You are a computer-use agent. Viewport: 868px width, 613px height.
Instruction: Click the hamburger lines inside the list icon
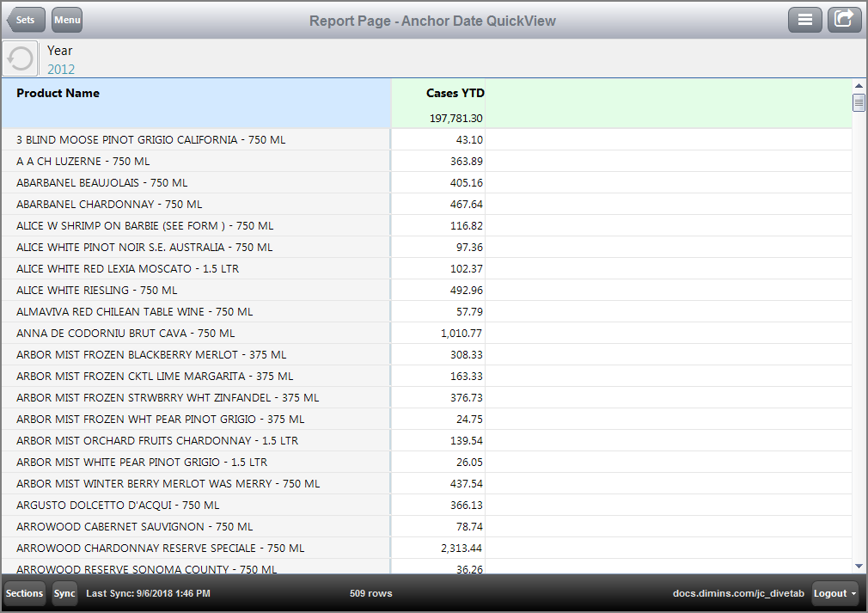(x=805, y=19)
